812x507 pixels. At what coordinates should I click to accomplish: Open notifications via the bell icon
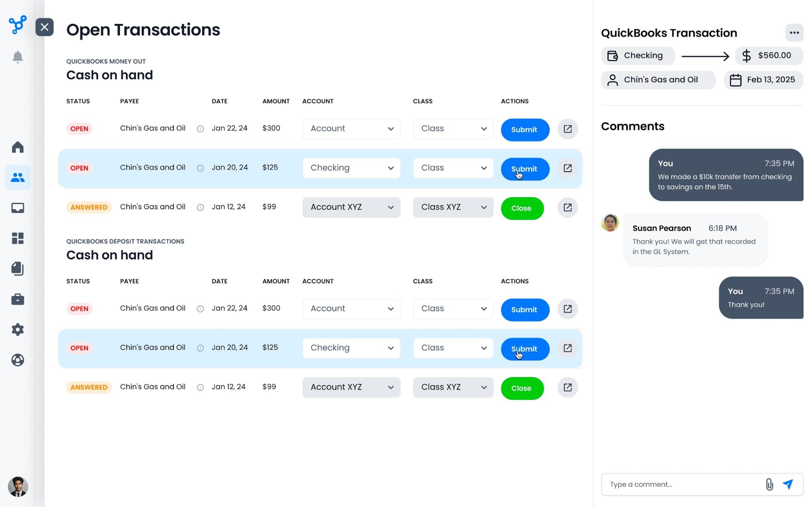click(18, 56)
